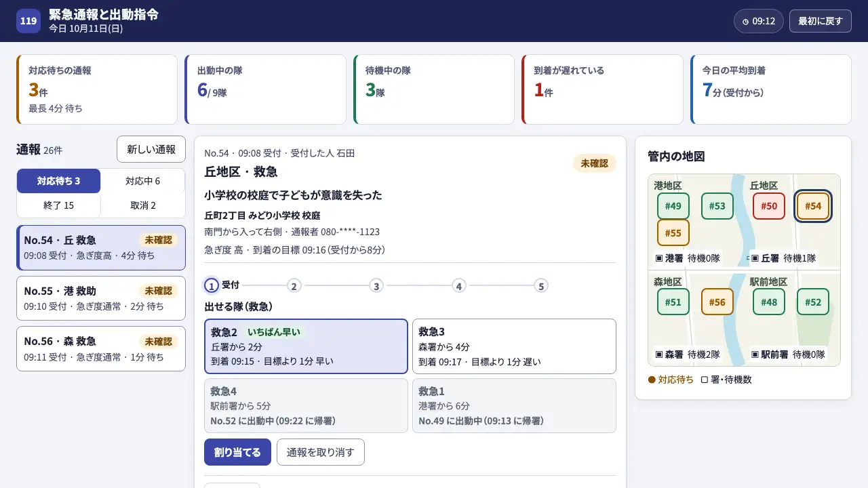Viewport: 868px width, 488px height.
Task: Click the 到着が遅れている summary card
Action: coord(602,89)
